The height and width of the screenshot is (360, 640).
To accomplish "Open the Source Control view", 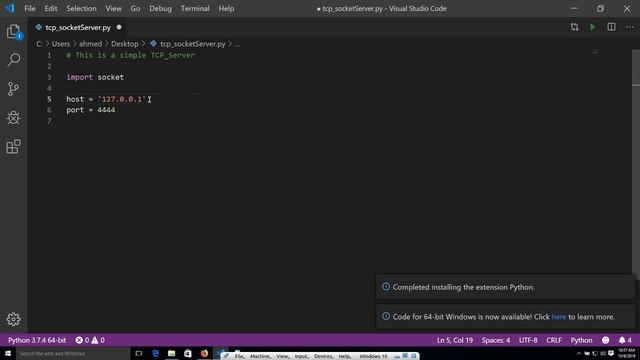I will 13,89.
